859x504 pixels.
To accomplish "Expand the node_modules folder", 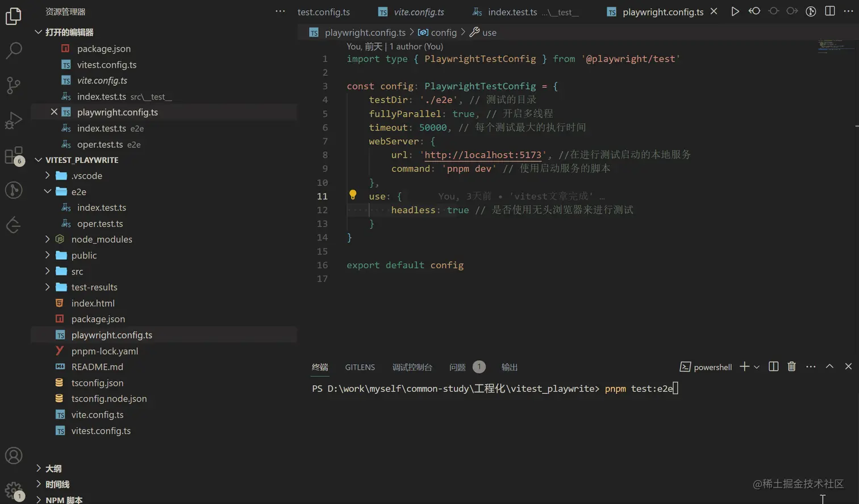I will [x=48, y=239].
